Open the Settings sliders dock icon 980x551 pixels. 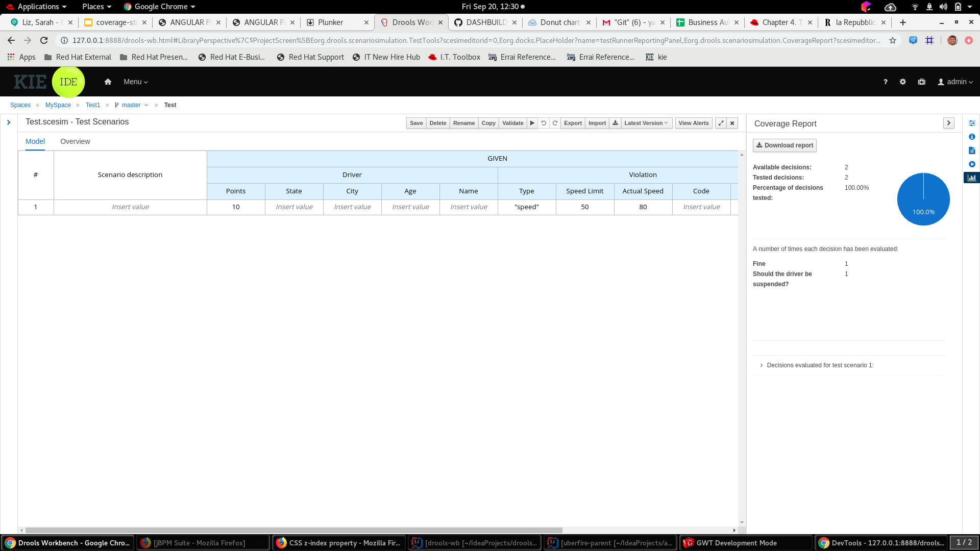(x=972, y=123)
